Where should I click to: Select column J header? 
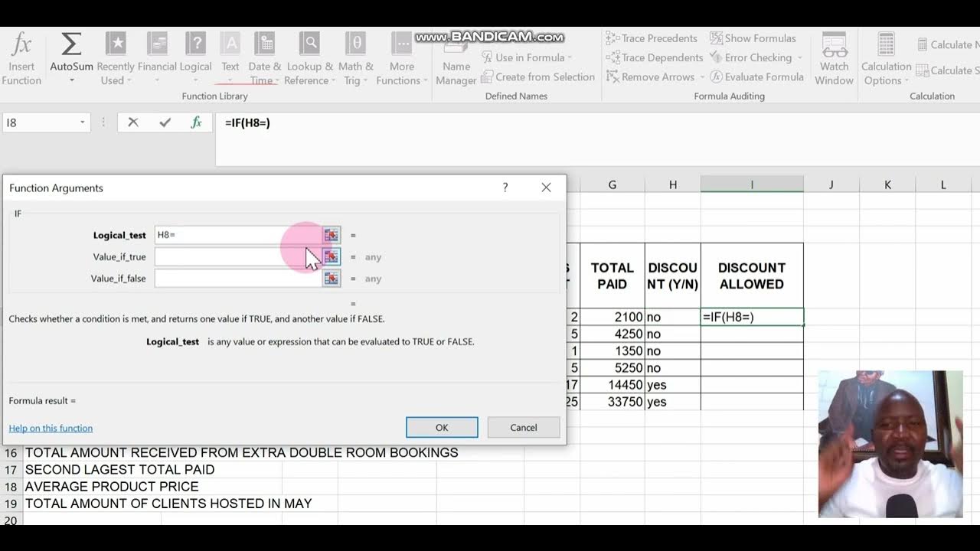coord(831,184)
